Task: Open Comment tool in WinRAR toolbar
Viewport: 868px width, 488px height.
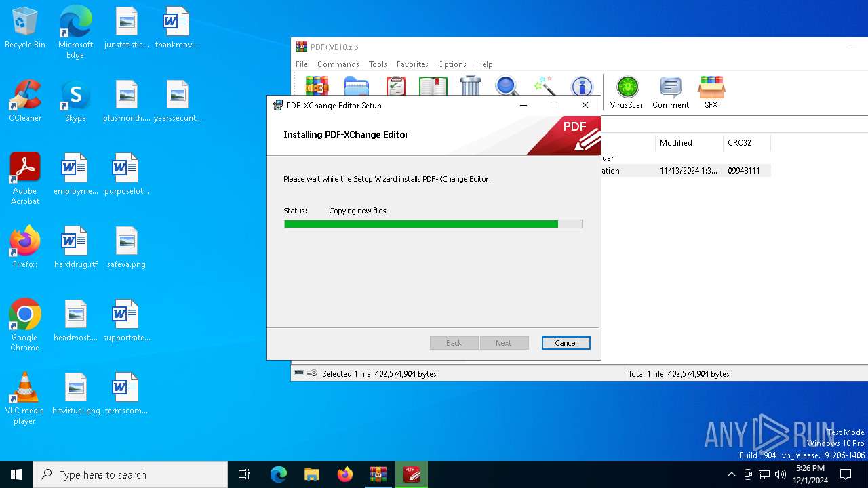Action: [x=671, y=92]
